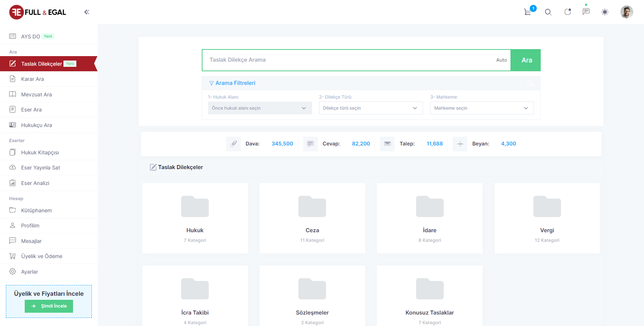Open the Ceza folder

(312, 218)
